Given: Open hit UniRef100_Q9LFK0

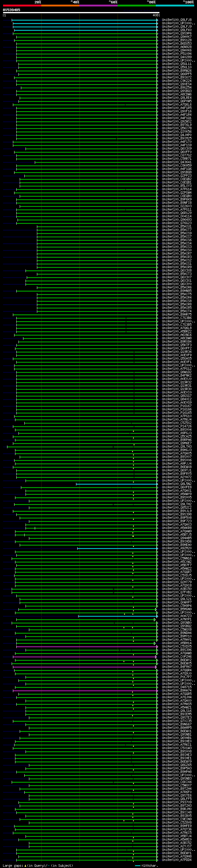Looking at the screenshot, I should (177, 30).
